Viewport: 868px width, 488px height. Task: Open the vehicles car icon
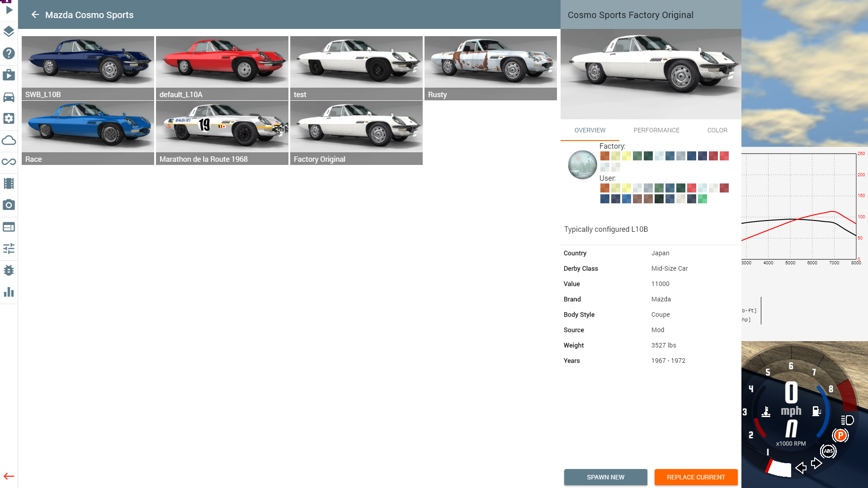pos(9,97)
